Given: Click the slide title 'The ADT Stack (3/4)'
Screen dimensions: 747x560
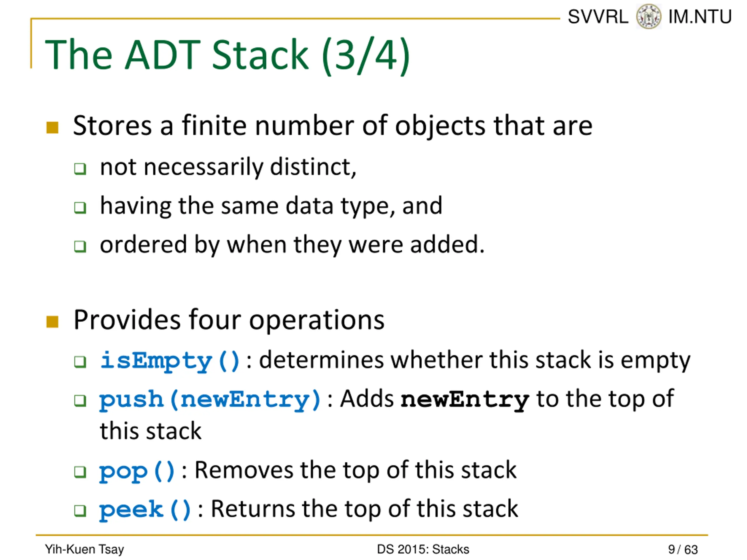Looking at the screenshot, I should point(227,55).
